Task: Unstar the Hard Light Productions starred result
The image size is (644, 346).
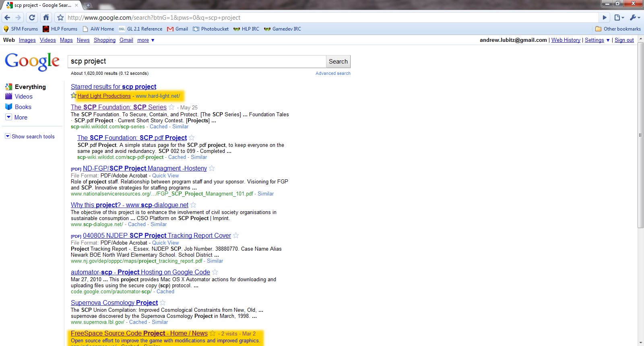Action: (74, 96)
